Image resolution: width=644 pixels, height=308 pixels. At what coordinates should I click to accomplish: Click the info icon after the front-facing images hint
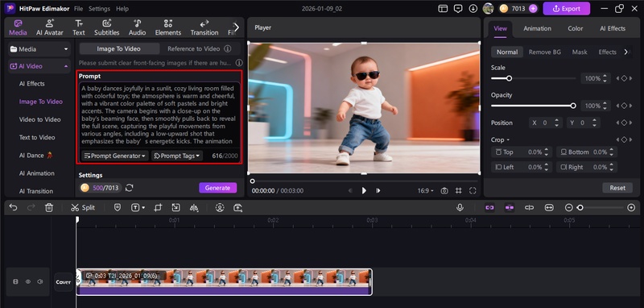click(x=239, y=63)
